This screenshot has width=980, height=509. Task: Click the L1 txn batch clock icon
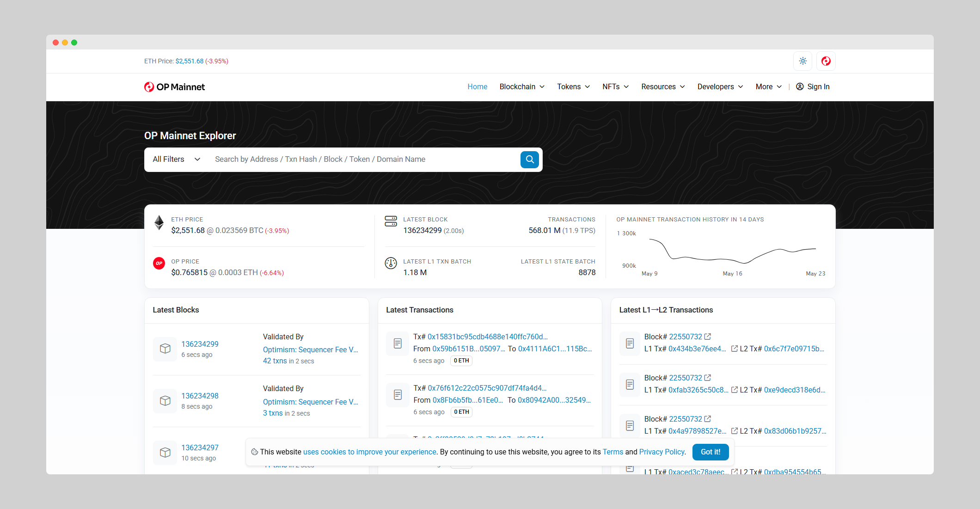click(391, 263)
